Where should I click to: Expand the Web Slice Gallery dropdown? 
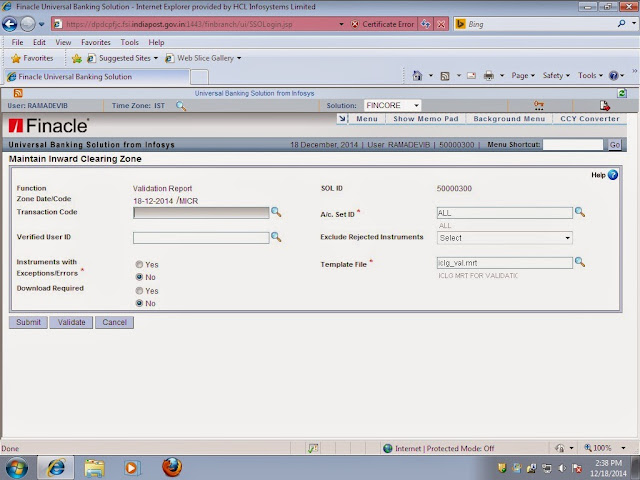click(x=239, y=58)
